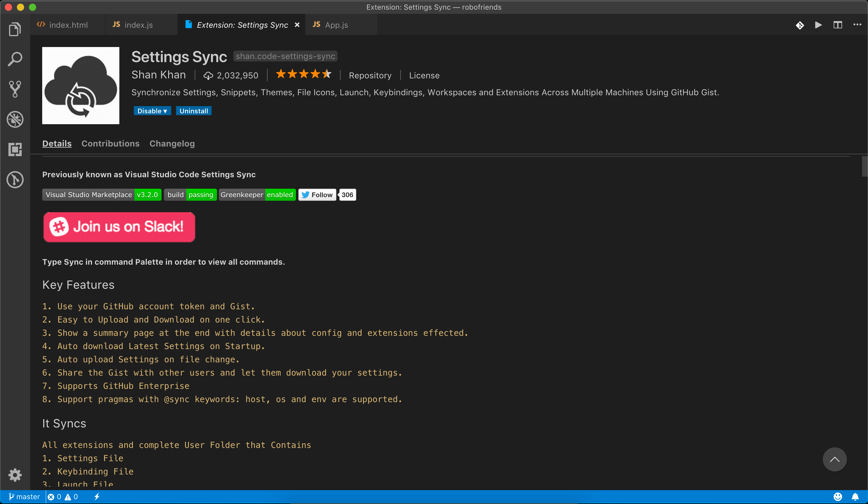The height and width of the screenshot is (504, 868).
Task: Click the five-star rating
Action: pos(303,74)
